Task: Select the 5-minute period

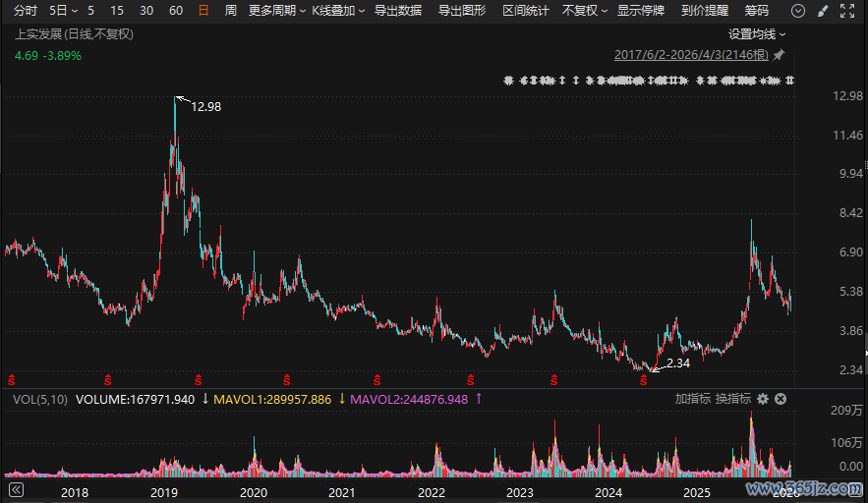Action: click(90, 11)
